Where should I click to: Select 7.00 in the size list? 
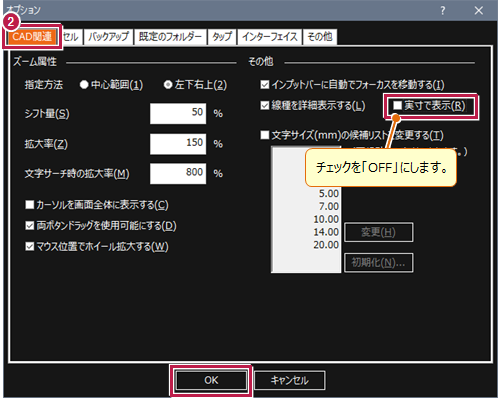[328, 207]
